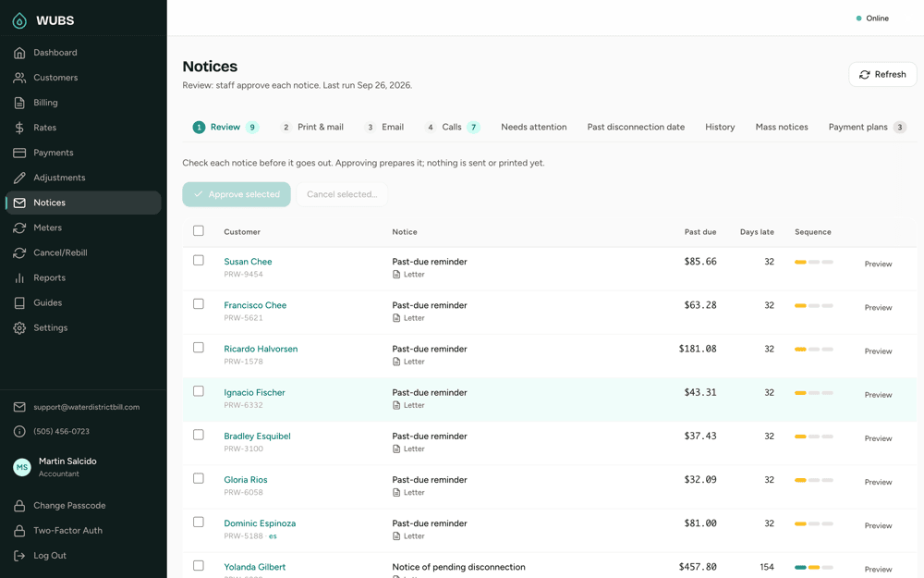This screenshot has width=924, height=578.
Task: Open Susan Chee customer link
Action: click(x=248, y=262)
